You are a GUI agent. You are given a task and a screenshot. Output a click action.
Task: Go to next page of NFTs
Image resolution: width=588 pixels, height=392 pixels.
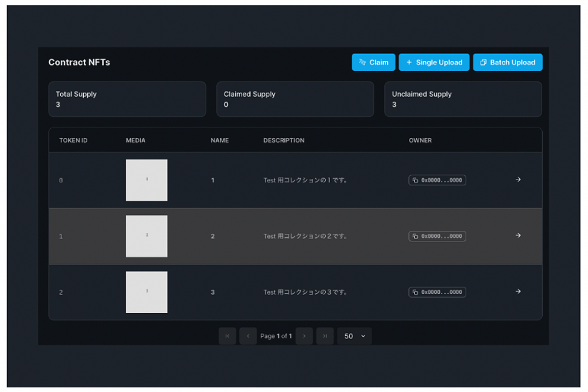pos(304,336)
